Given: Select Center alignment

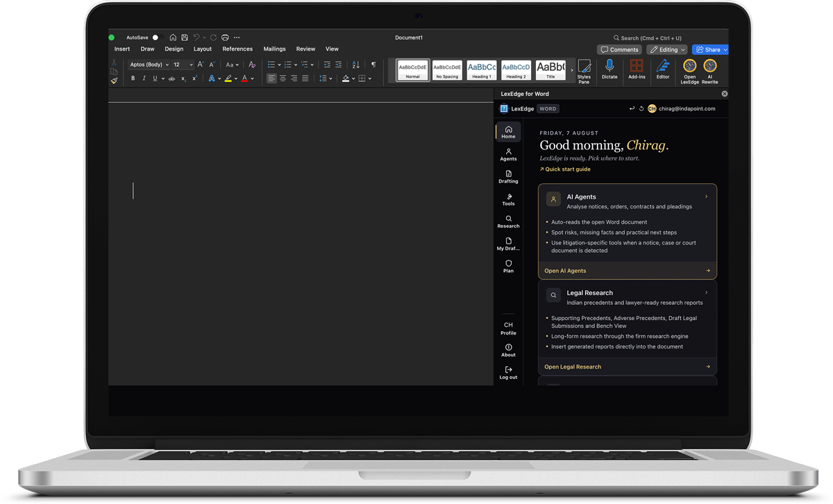Looking at the screenshot, I should point(283,78).
